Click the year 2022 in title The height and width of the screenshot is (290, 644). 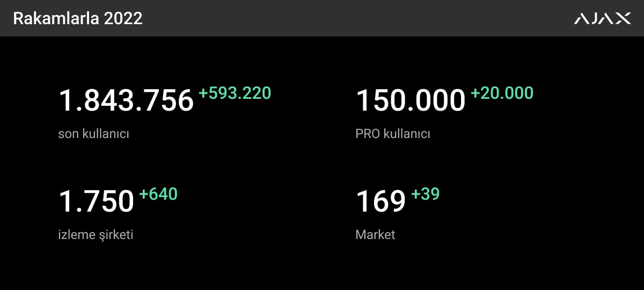[123, 18]
